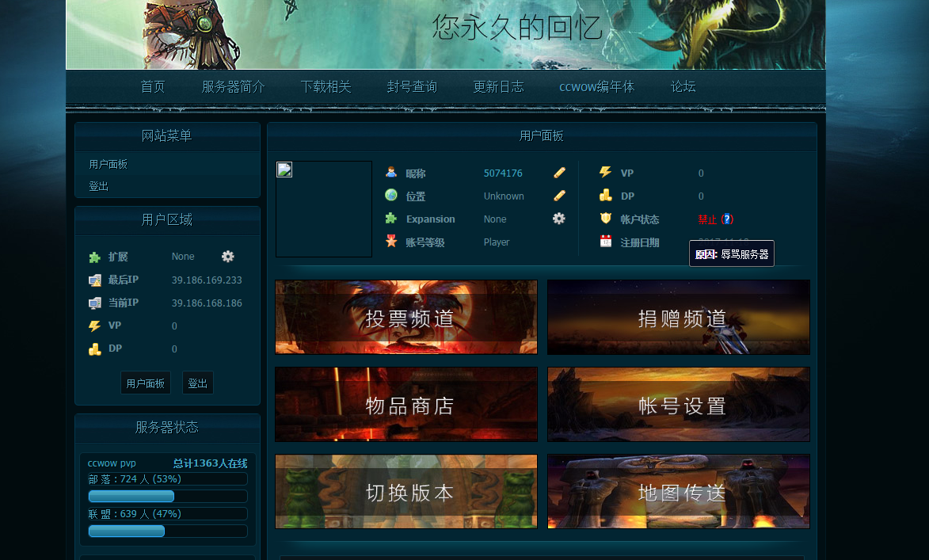Click the green puzzle Expansion icon
929x560 pixels.
click(x=391, y=219)
